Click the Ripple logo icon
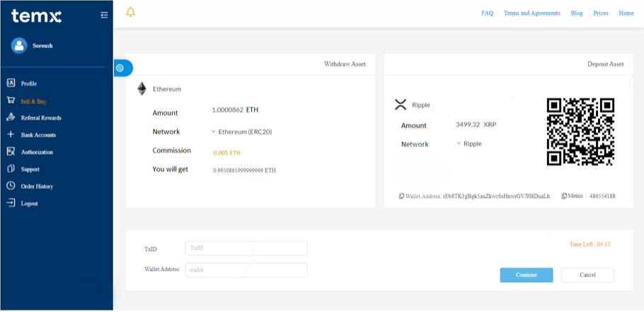This screenshot has height=312, width=644. pyautogui.click(x=401, y=105)
